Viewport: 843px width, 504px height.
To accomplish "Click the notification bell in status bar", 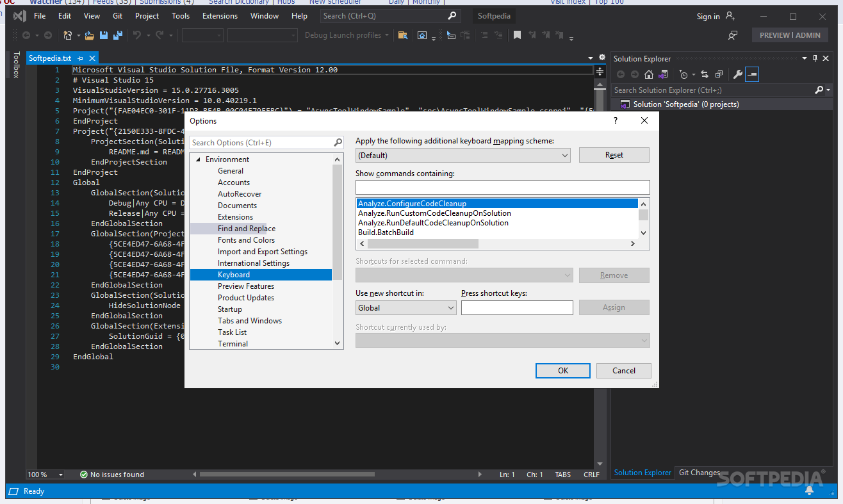I will [x=809, y=491].
